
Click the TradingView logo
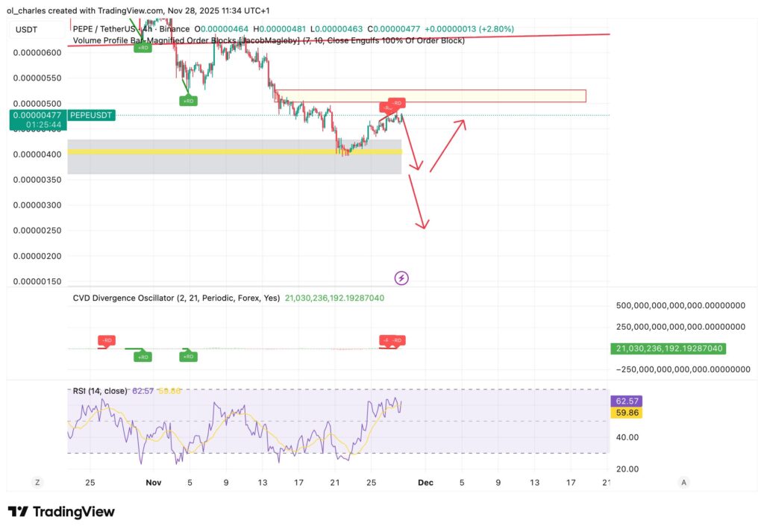(62, 512)
